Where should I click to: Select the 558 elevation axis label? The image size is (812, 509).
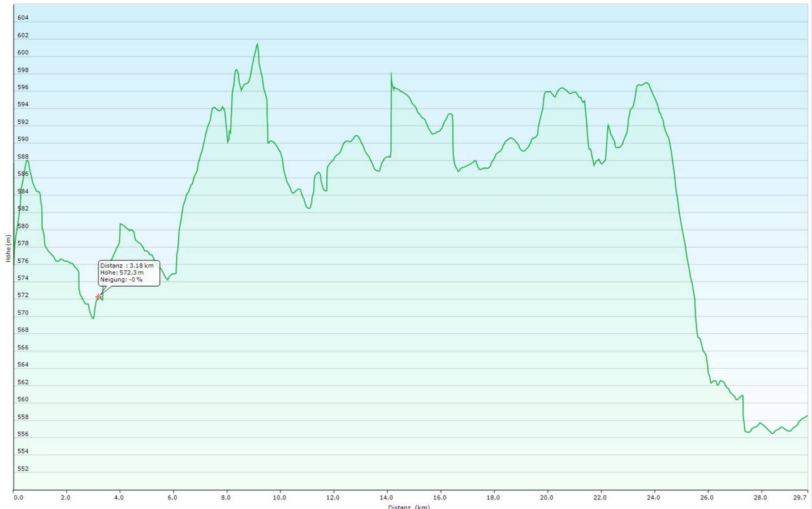(x=23, y=417)
